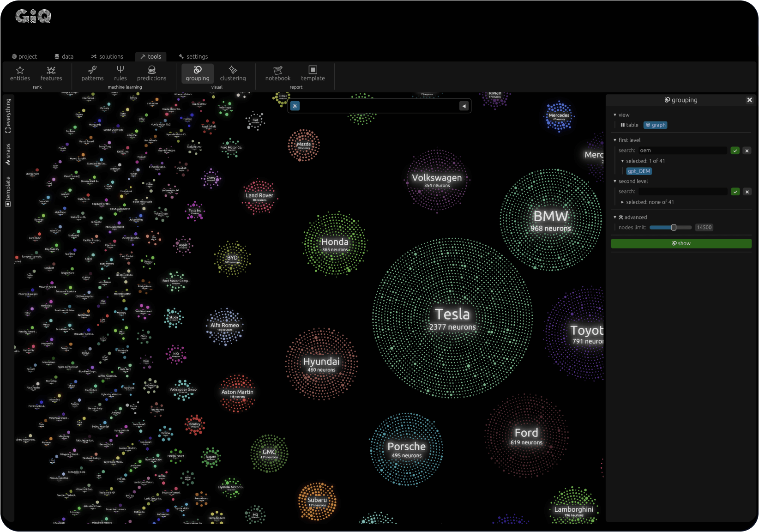Viewport: 759px width, 532px height.
Task: Clear the first level search
Action: point(747,151)
